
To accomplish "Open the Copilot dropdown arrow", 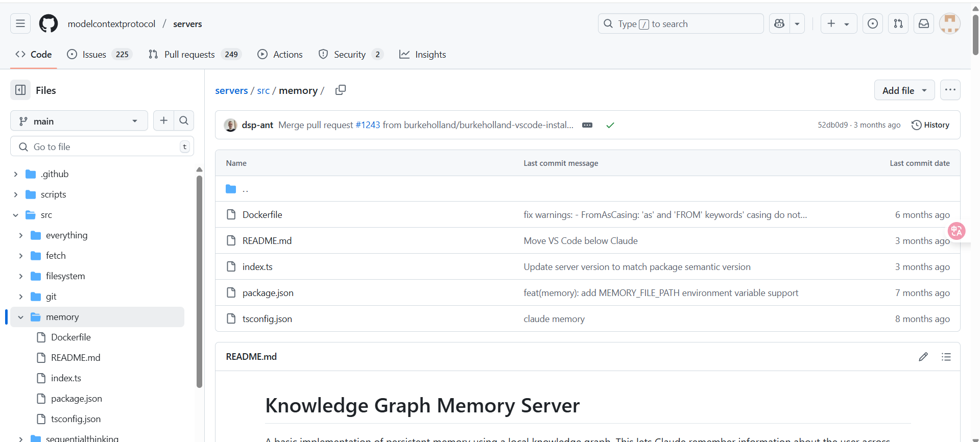I will (797, 23).
